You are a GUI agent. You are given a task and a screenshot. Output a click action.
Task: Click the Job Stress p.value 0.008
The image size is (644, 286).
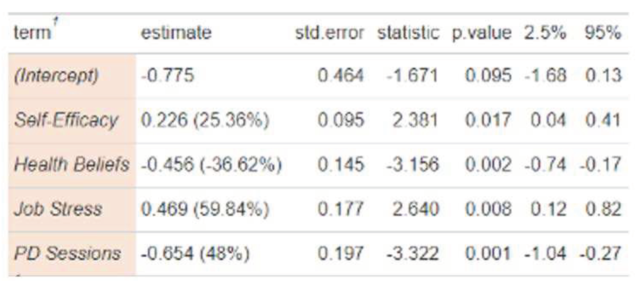488,209
